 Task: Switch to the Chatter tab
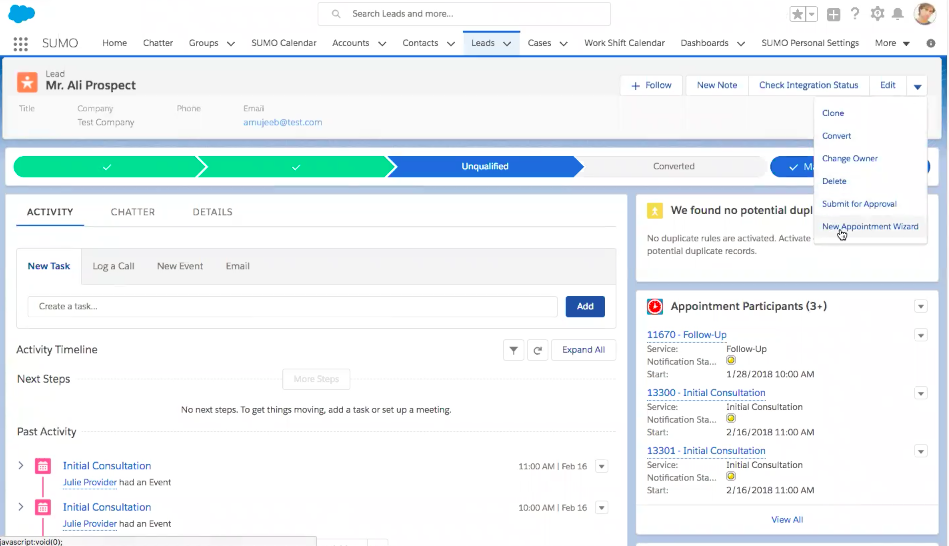[x=133, y=212]
